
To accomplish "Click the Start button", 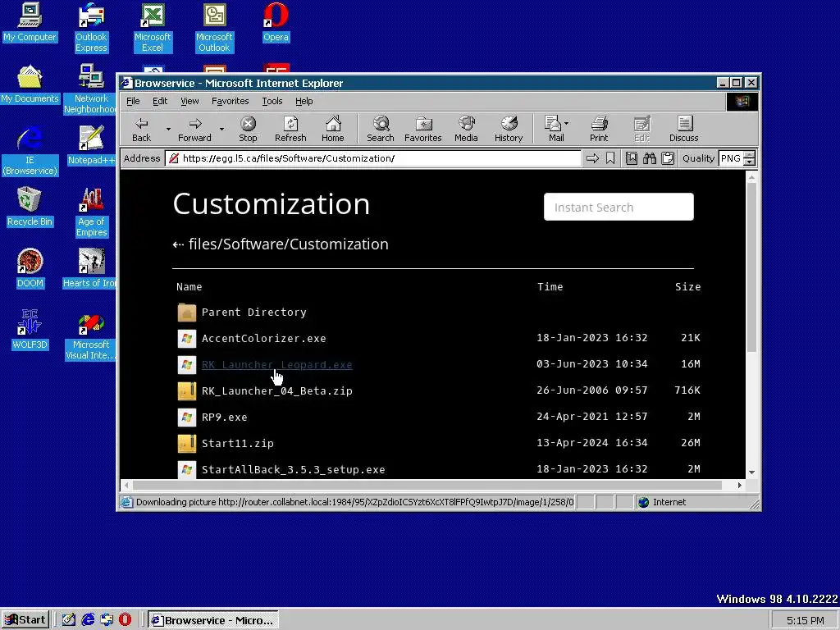I will pyautogui.click(x=25, y=620).
